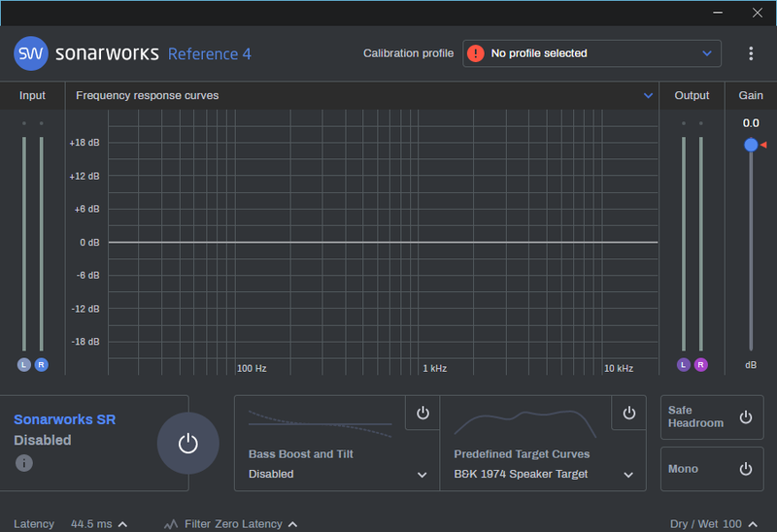Click the Predefined Target Curves preview graphic

coord(525,423)
